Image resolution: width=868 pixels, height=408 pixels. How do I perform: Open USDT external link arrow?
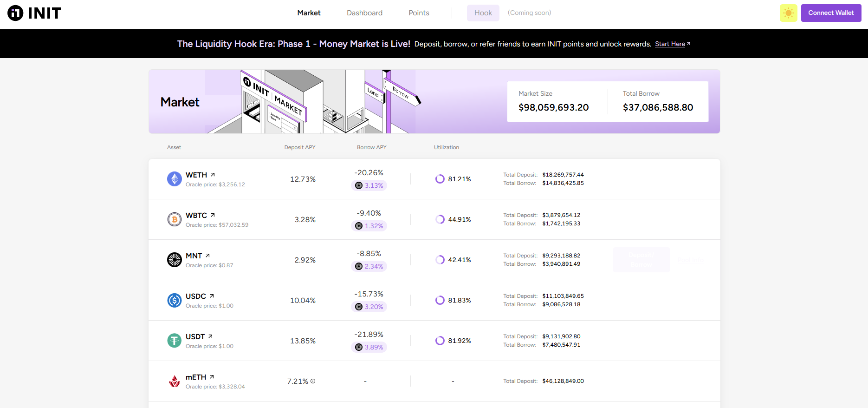click(x=210, y=336)
